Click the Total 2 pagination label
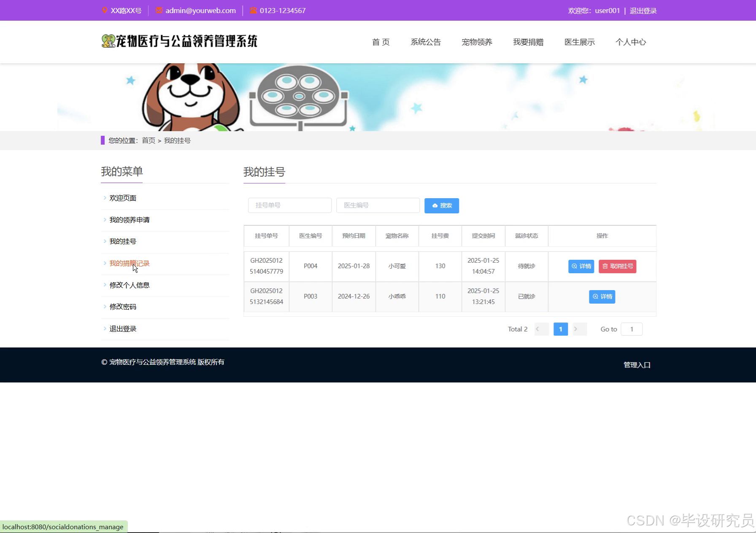Image resolution: width=756 pixels, height=533 pixels. [518, 329]
